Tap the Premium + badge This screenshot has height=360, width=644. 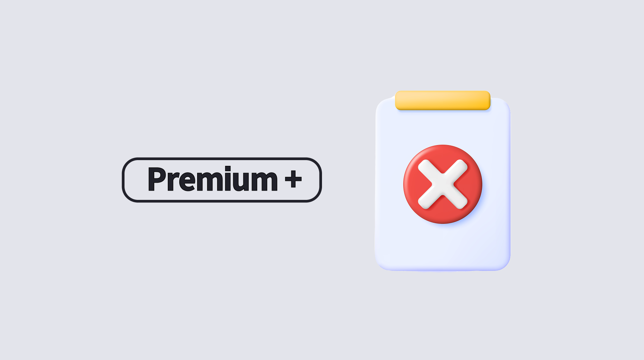point(222,180)
